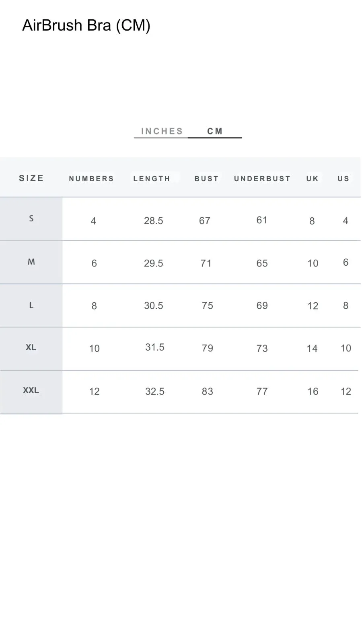The image size is (362, 644).
Task: Select the XXL size row label
Action: click(x=31, y=390)
